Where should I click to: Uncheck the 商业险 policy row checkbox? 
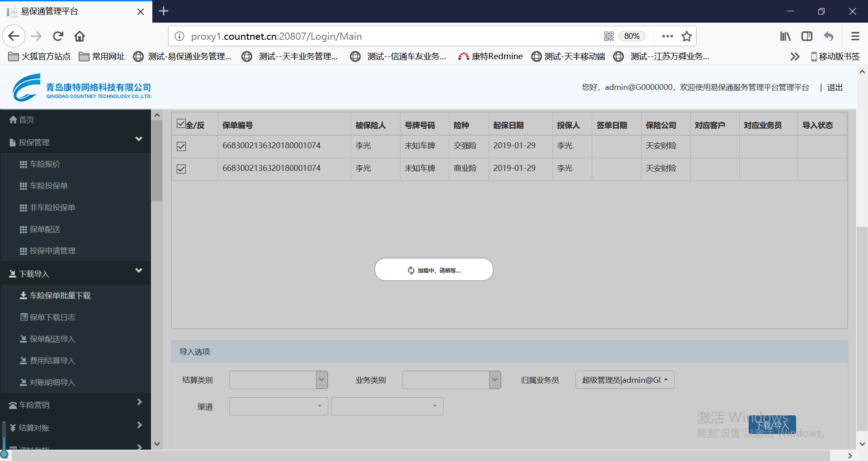tap(181, 169)
